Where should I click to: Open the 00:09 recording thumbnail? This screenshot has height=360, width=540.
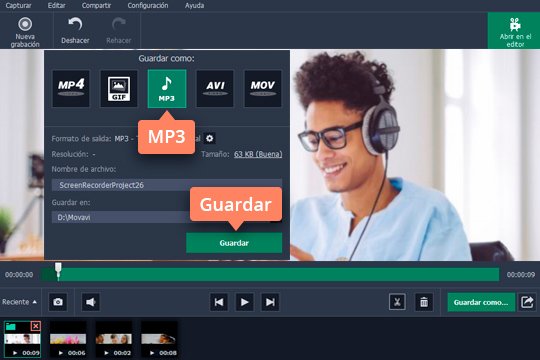click(x=22, y=339)
